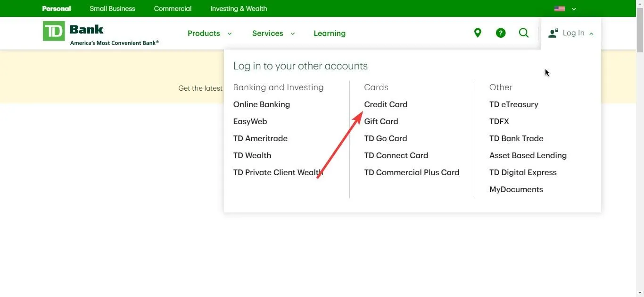Click the help question mark icon

[x=501, y=33]
